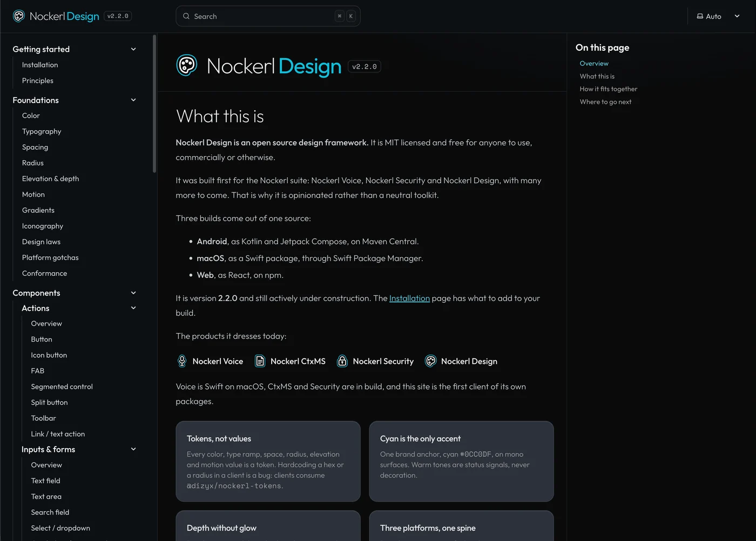Collapse the Components section
Viewport: 756px width, 541px height.
pyautogui.click(x=133, y=293)
